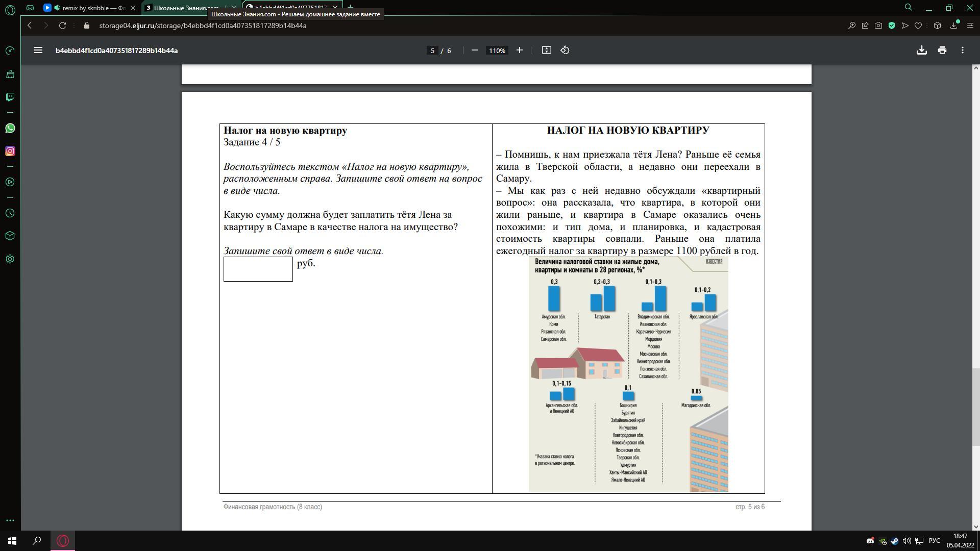Open GX Control speedometer in sidebar

point(10,51)
